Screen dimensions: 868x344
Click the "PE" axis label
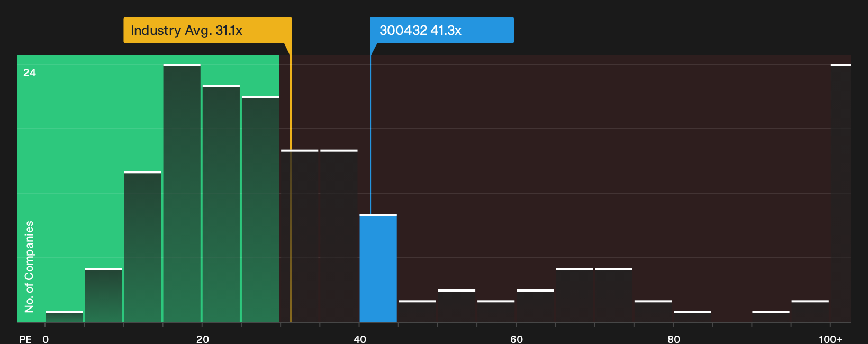pyautogui.click(x=25, y=339)
